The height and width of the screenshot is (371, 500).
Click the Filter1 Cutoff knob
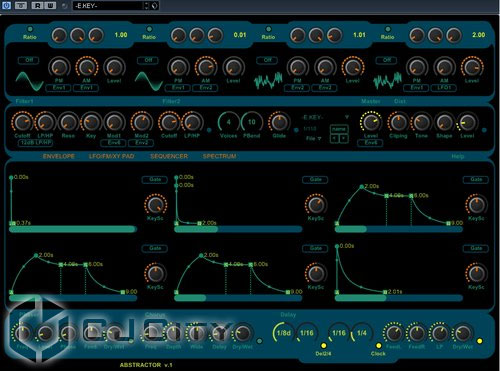tap(22, 122)
